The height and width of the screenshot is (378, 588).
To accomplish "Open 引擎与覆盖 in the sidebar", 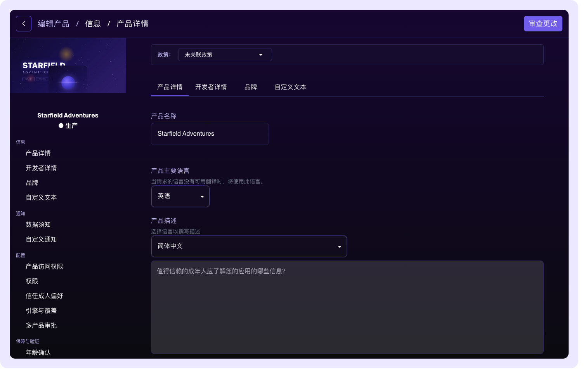I will tap(41, 311).
